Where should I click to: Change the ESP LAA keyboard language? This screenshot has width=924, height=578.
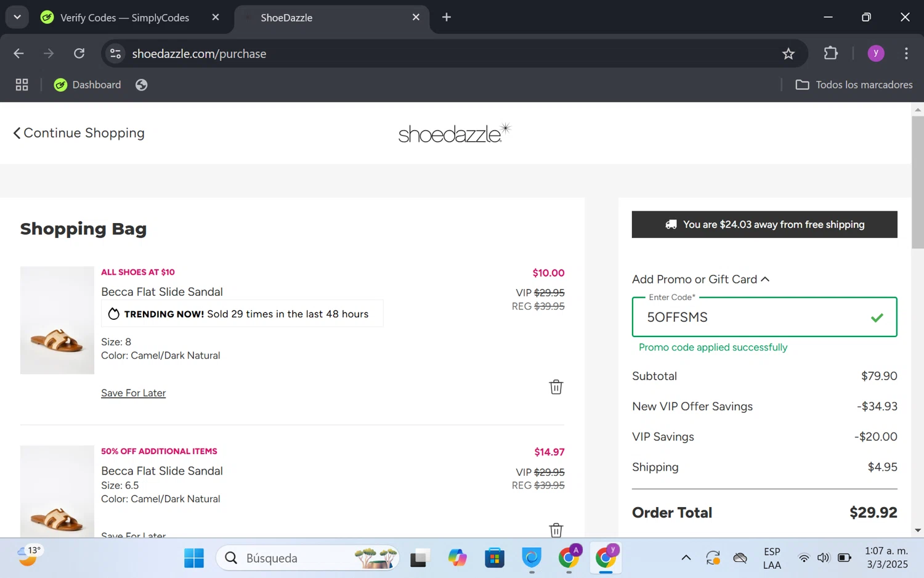coord(772,558)
